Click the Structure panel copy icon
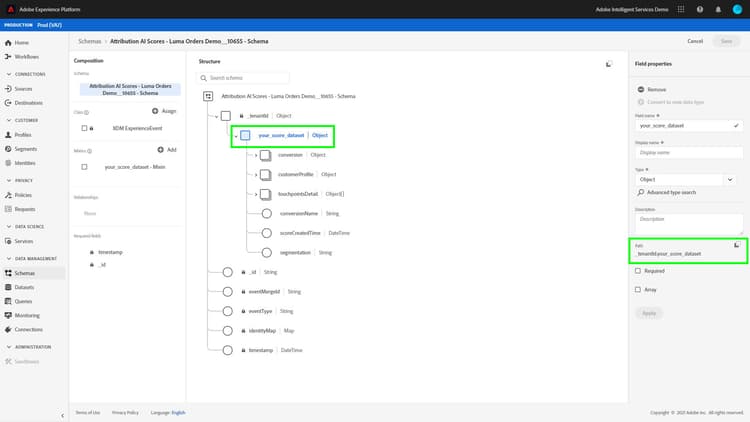Image resolution: width=750 pixels, height=422 pixels. point(608,64)
